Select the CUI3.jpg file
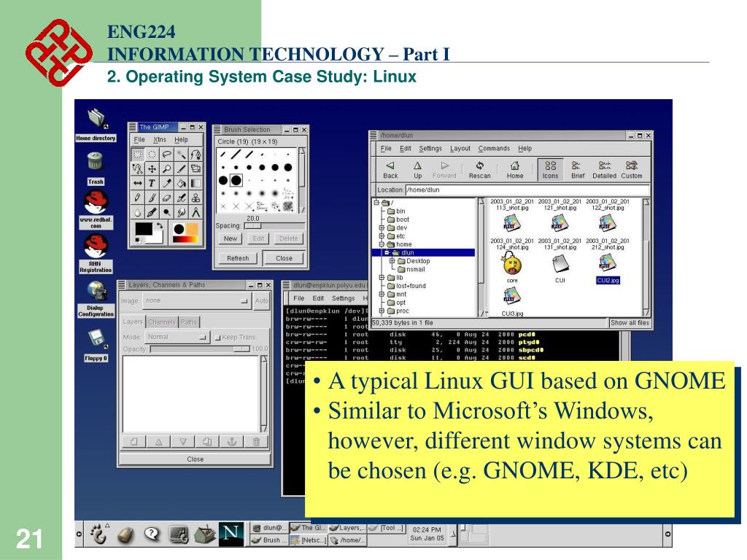This screenshot has width=747, height=560. [x=512, y=302]
